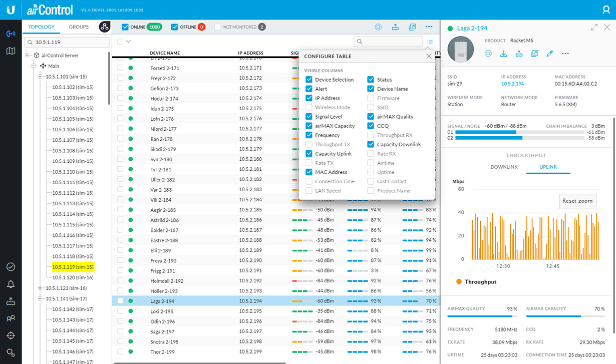Open the tasks checkmark icon in sidebar

click(x=11, y=267)
